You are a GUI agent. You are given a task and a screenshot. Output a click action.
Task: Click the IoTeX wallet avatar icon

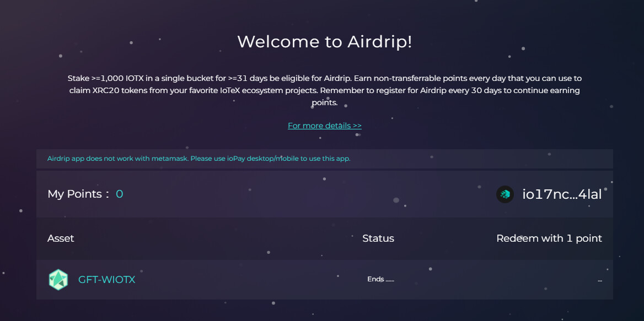tap(505, 194)
